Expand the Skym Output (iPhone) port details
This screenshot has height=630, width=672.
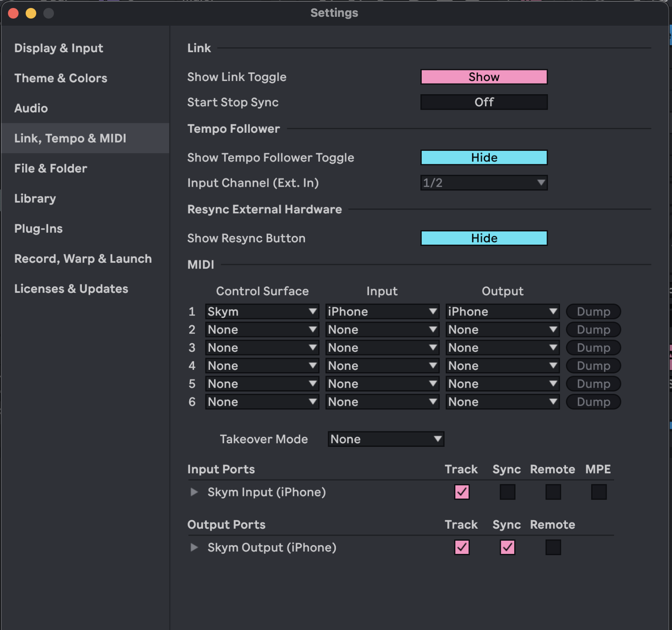[x=194, y=547]
